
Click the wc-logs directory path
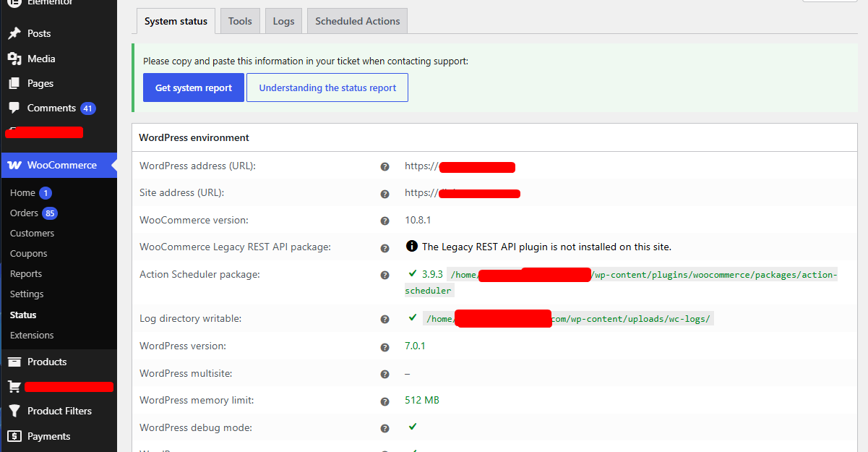pos(568,319)
